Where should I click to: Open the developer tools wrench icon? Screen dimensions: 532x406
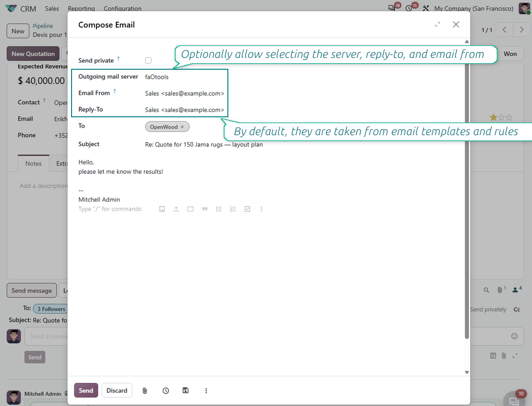(426, 8)
